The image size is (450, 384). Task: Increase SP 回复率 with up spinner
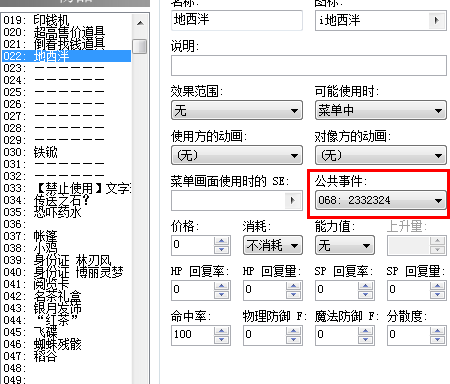coord(365,286)
